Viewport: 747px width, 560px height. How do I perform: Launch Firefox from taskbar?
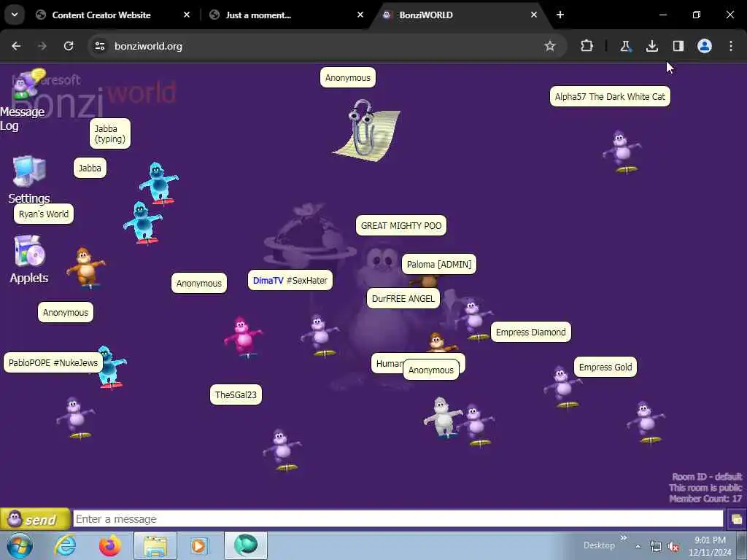(x=109, y=545)
